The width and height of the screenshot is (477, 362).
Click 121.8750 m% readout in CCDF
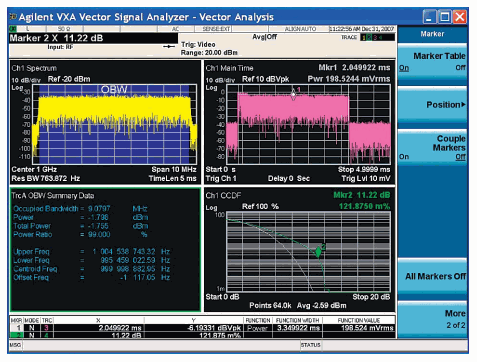364,206
